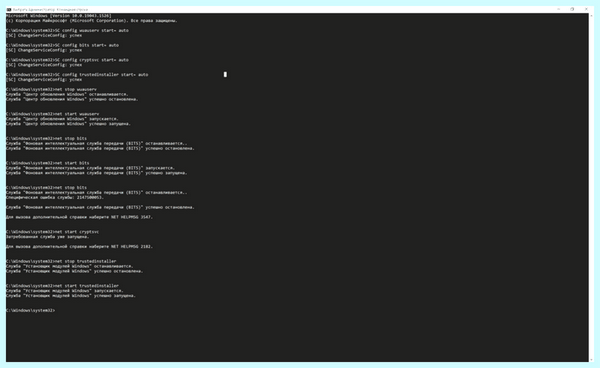Click the 'Microsoft Windows [Version 10.0.19043.1526]' line
The width and height of the screenshot is (600, 368).
pos(59,16)
